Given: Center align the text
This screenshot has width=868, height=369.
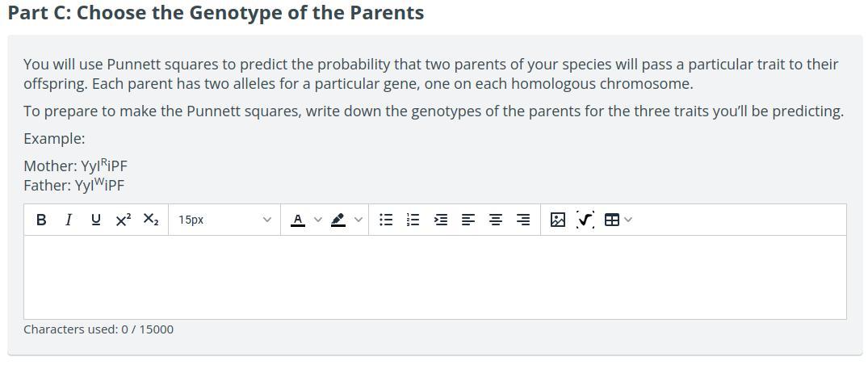Looking at the screenshot, I should [x=496, y=220].
